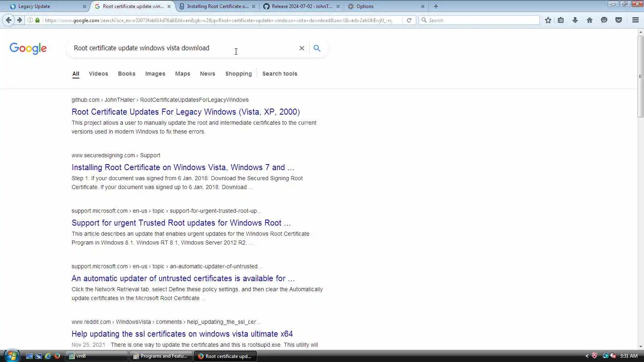644x362 pixels.
Task: Open site information icon in address bar
Action: (x=30, y=20)
